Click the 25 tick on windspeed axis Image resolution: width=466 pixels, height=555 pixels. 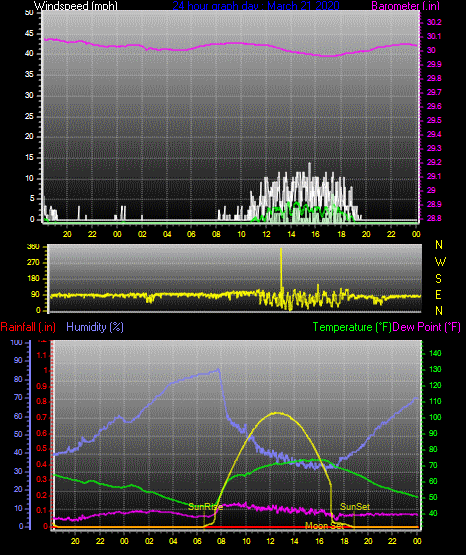29,116
